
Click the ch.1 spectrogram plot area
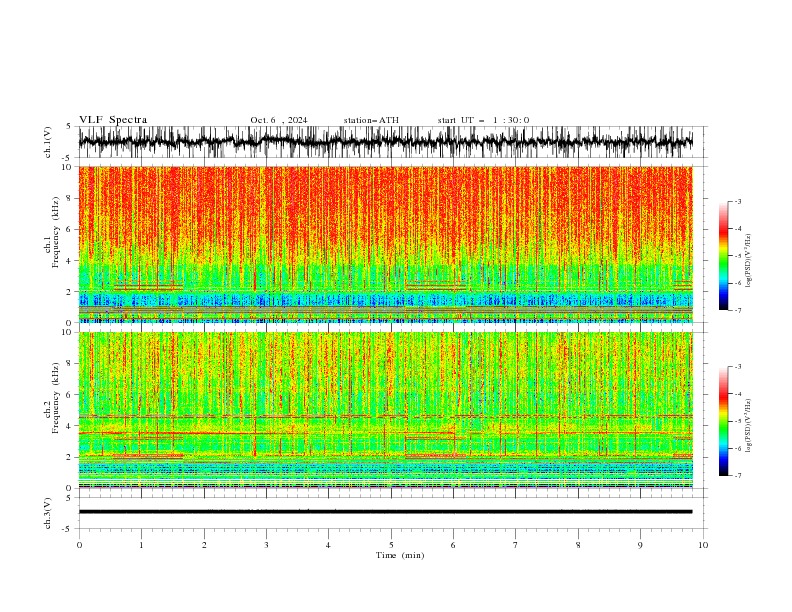386,244
